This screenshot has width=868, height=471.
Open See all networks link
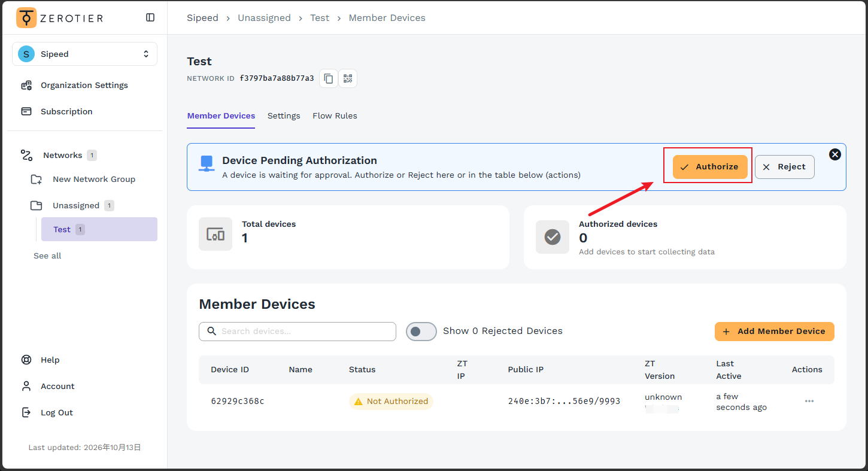coord(47,256)
